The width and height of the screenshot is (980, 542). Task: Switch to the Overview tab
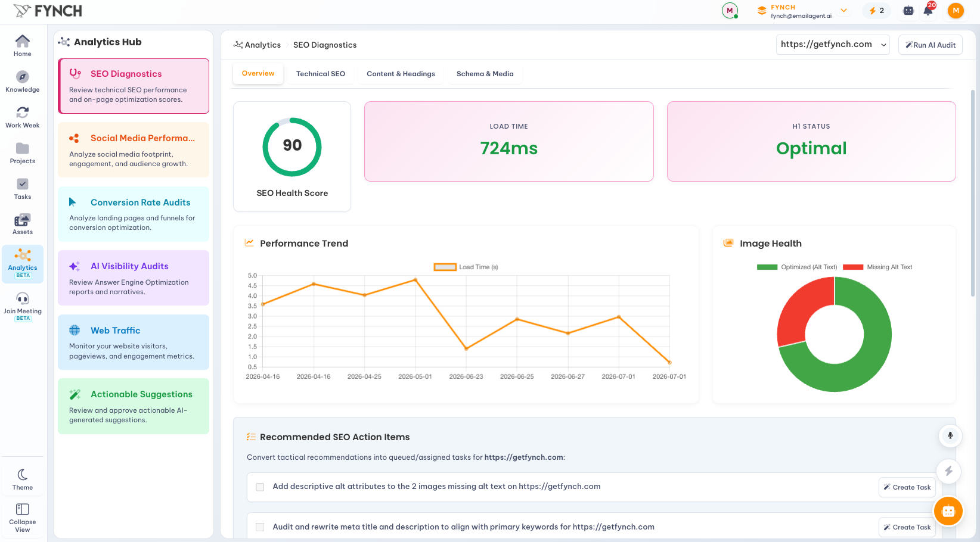click(x=258, y=73)
